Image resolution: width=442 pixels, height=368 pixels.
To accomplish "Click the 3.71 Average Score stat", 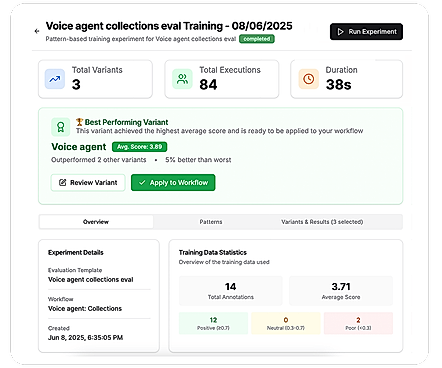I will [x=341, y=291].
